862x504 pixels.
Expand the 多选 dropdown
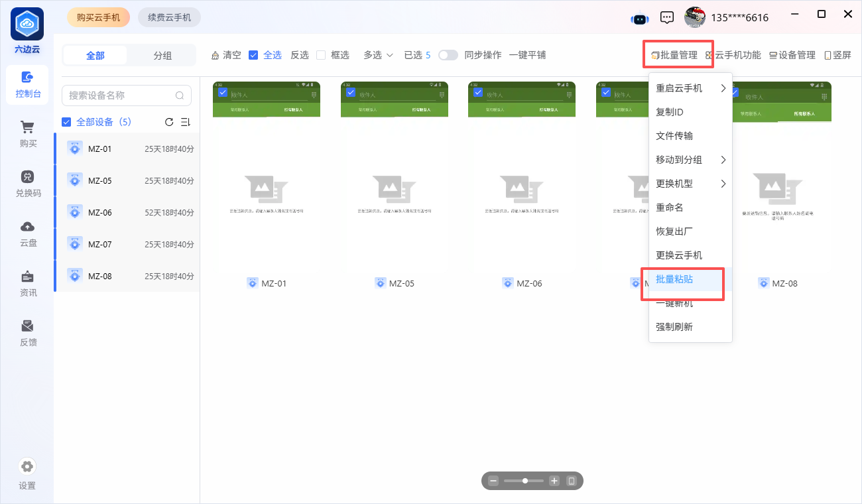[x=378, y=55]
